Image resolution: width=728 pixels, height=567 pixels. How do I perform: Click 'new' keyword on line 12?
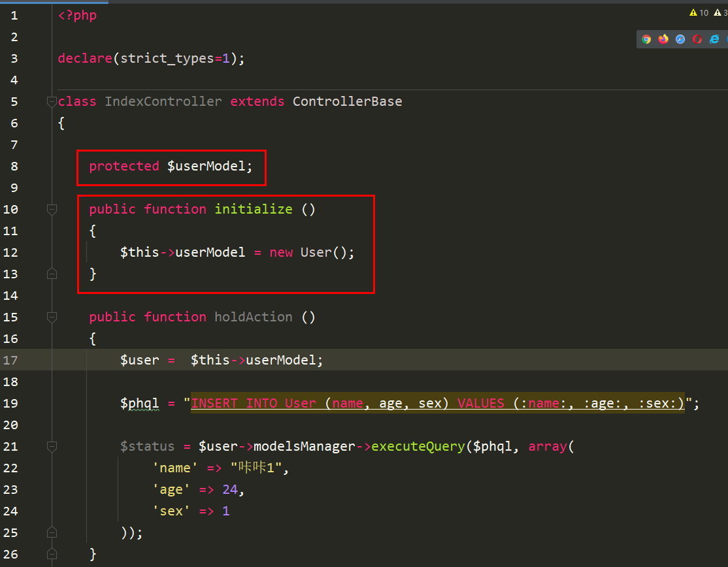point(282,252)
